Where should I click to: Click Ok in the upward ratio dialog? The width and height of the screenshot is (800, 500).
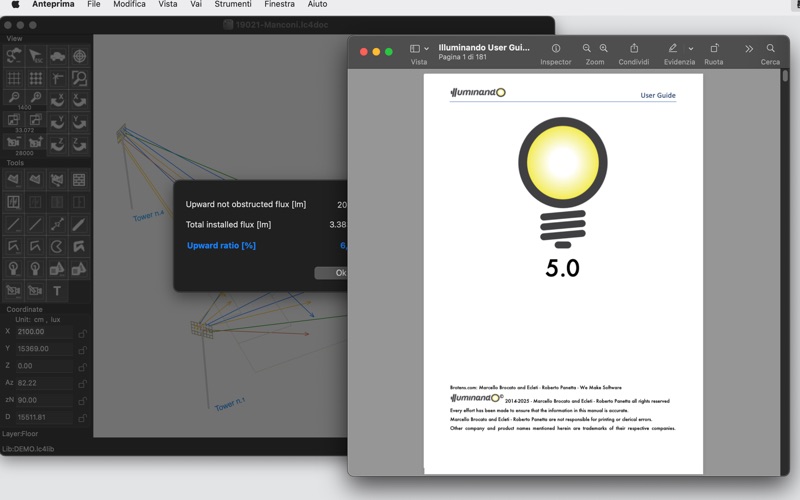click(331, 273)
